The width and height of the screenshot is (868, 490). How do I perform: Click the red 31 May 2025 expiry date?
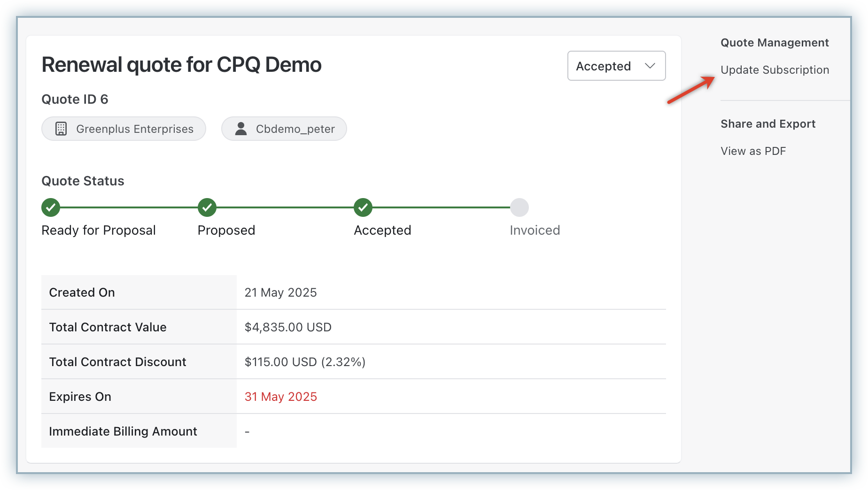pos(280,397)
